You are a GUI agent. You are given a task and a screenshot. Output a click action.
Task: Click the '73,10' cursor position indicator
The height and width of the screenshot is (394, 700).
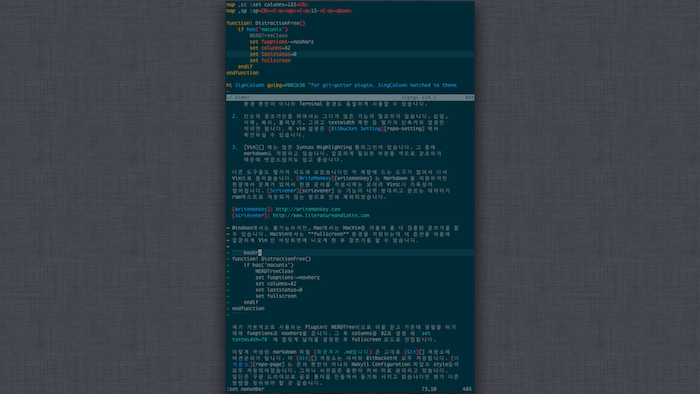tap(429, 389)
